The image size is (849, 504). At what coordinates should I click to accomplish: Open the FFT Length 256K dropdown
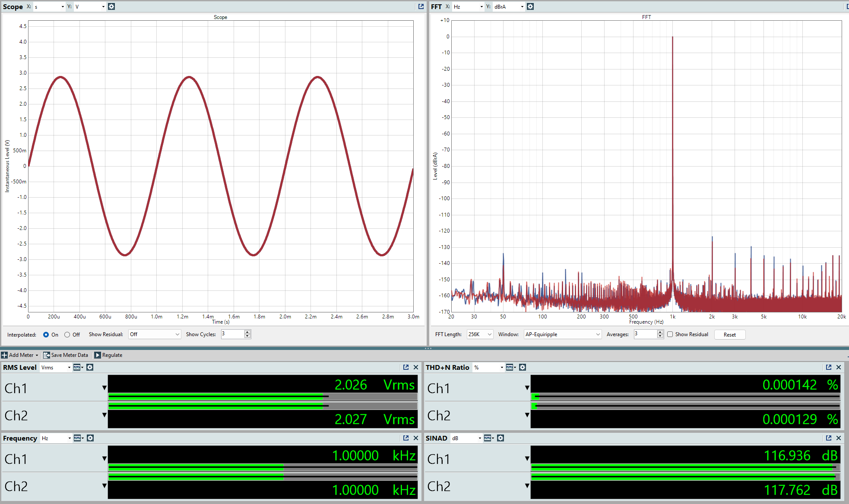[x=479, y=334]
